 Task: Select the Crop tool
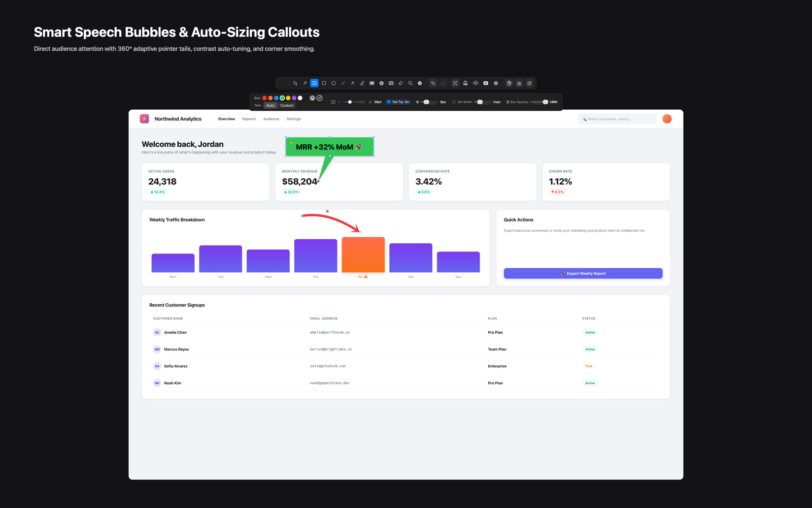coord(295,83)
